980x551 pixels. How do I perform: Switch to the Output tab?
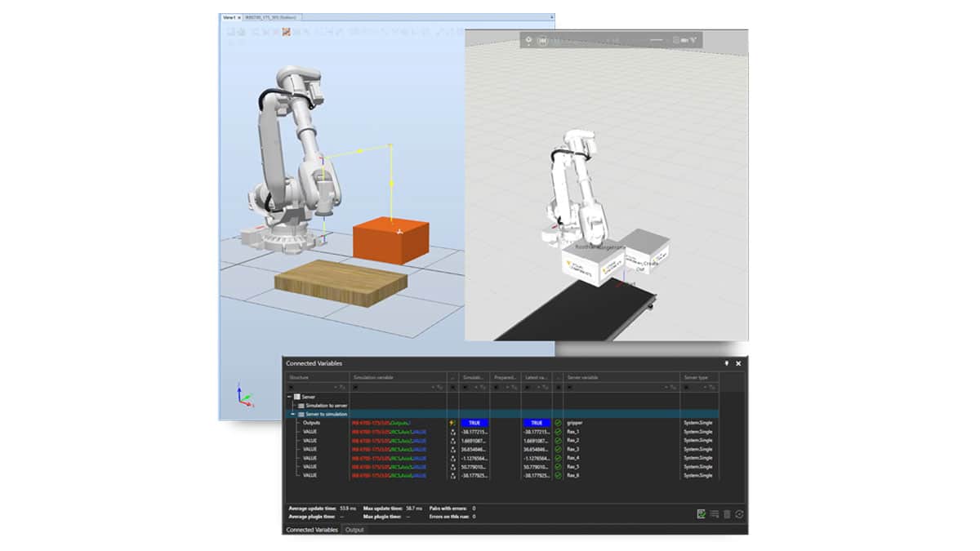click(354, 530)
